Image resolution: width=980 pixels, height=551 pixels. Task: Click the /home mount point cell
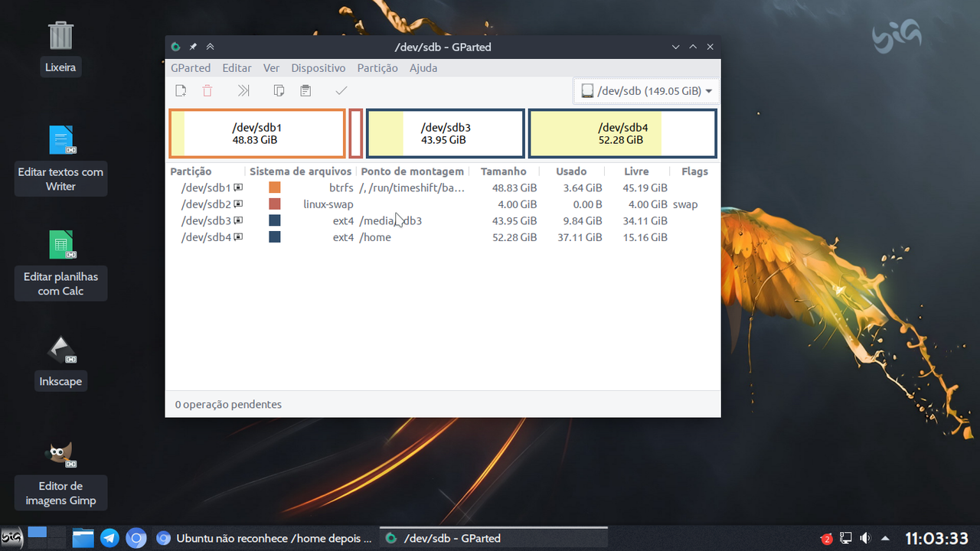[x=375, y=237]
